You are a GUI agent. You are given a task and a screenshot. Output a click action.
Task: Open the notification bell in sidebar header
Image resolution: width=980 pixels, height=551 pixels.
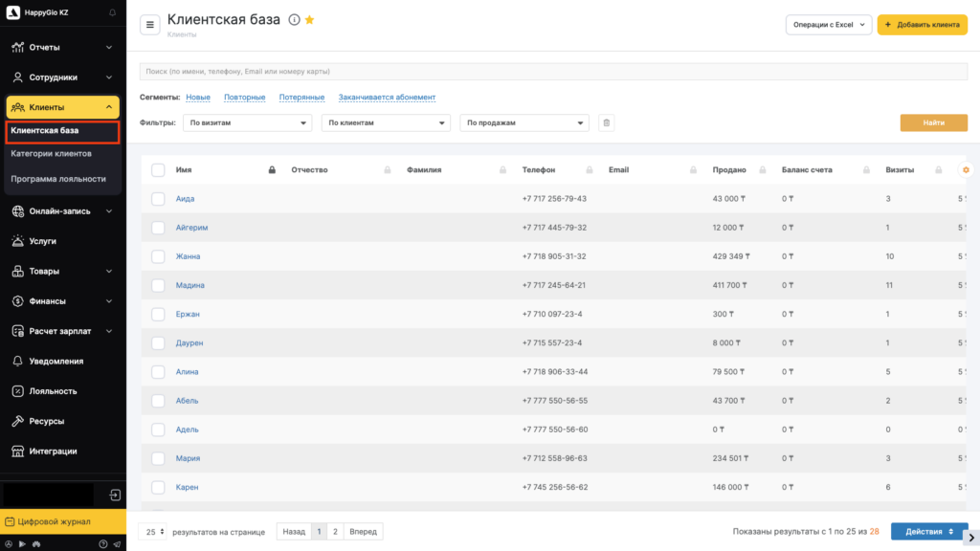pos(113,12)
